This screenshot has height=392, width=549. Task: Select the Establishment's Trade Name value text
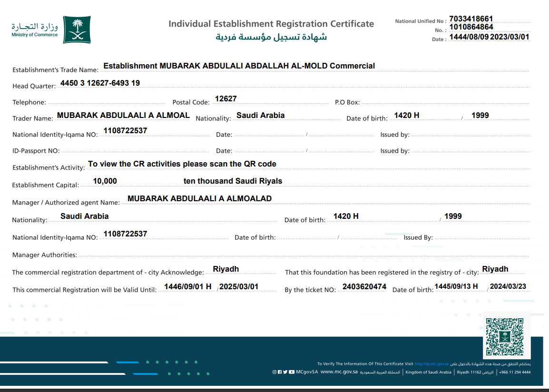(x=239, y=66)
